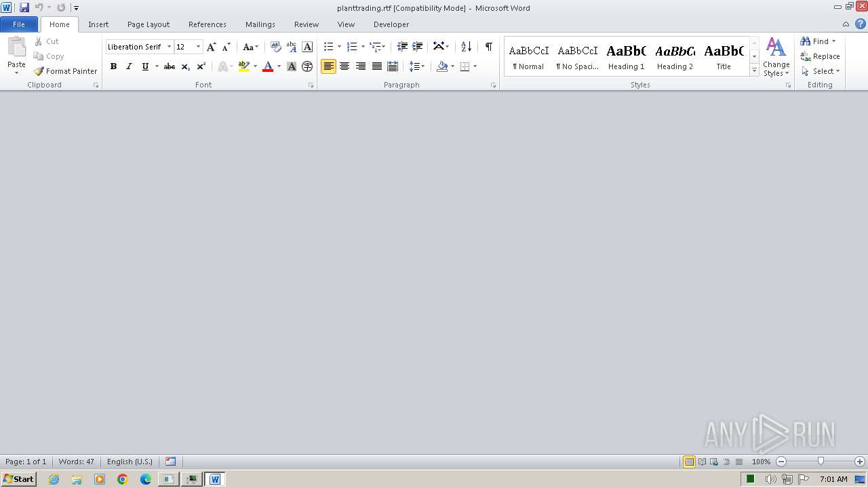Click Character Shading icon
The height and width of the screenshot is (488, 868).
coord(292,66)
